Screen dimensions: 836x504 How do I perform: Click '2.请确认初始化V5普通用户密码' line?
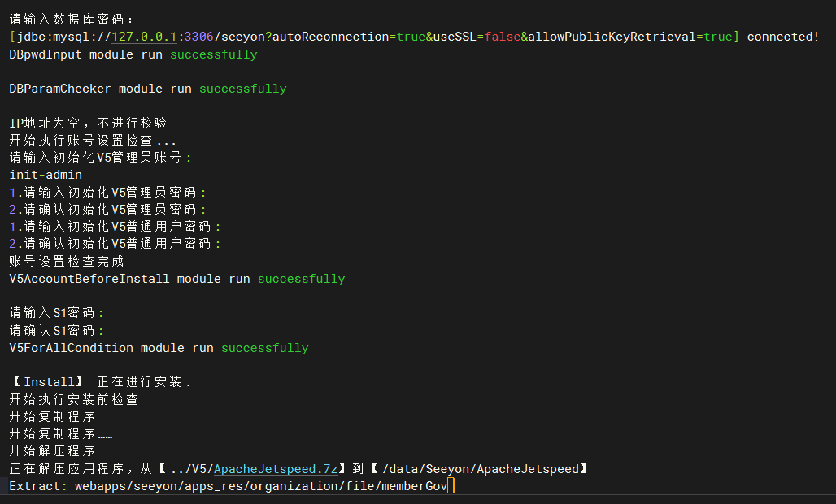115,244
